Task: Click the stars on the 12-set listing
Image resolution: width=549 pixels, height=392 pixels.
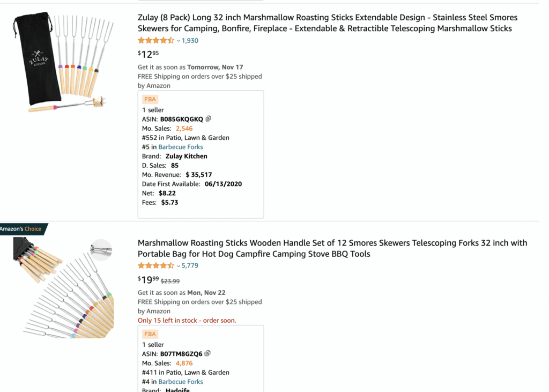Action: pyautogui.click(x=156, y=265)
